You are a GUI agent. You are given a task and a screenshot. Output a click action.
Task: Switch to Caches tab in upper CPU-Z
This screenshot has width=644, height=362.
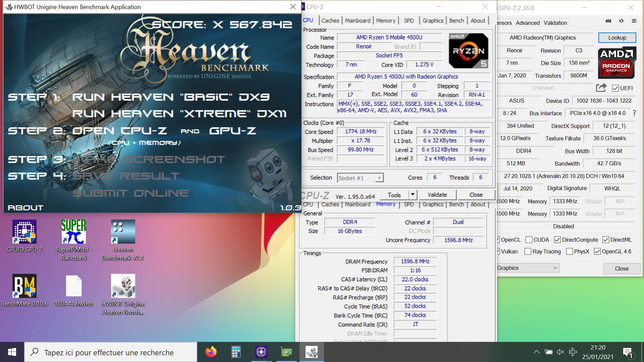[x=330, y=20]
